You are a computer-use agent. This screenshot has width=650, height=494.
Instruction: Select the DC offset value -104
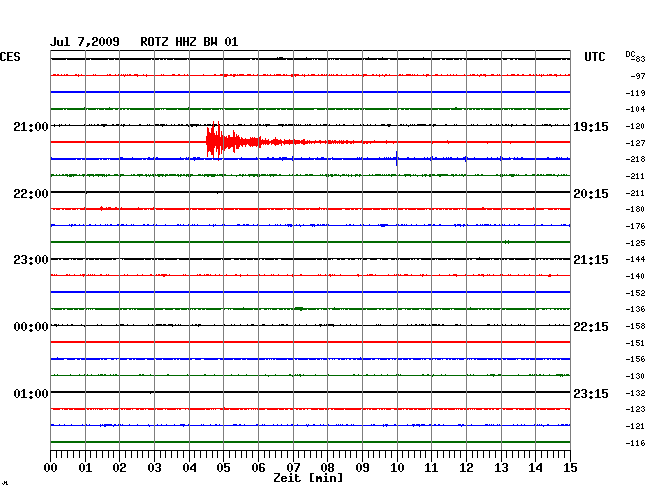pyautogui.click(x=635, y=109)
